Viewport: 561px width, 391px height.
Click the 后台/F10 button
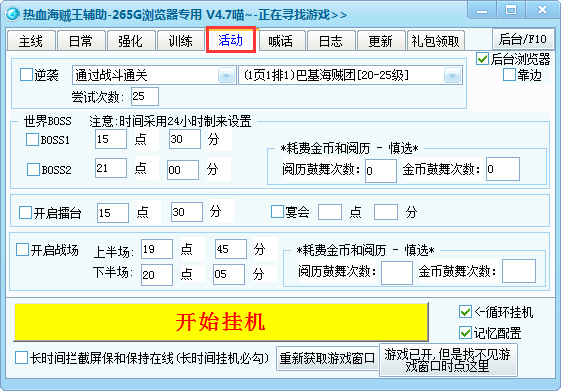(x=523, y=39)
